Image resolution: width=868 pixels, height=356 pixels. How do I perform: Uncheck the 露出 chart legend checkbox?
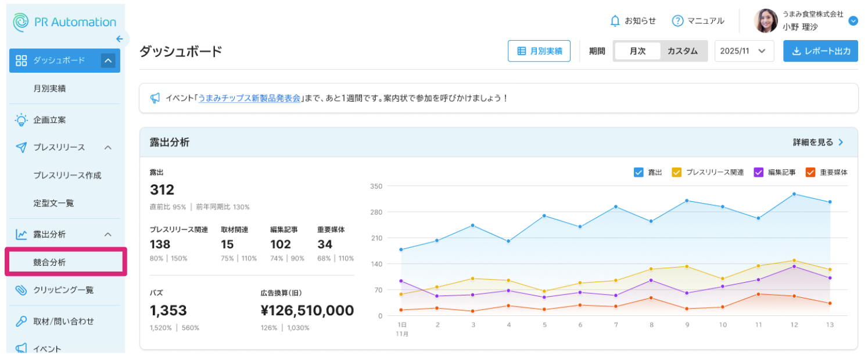click(639, 172)
